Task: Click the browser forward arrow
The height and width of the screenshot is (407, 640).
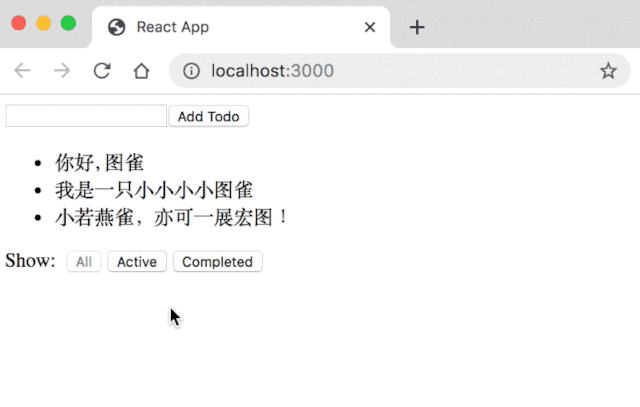Action: click(62, 71)
